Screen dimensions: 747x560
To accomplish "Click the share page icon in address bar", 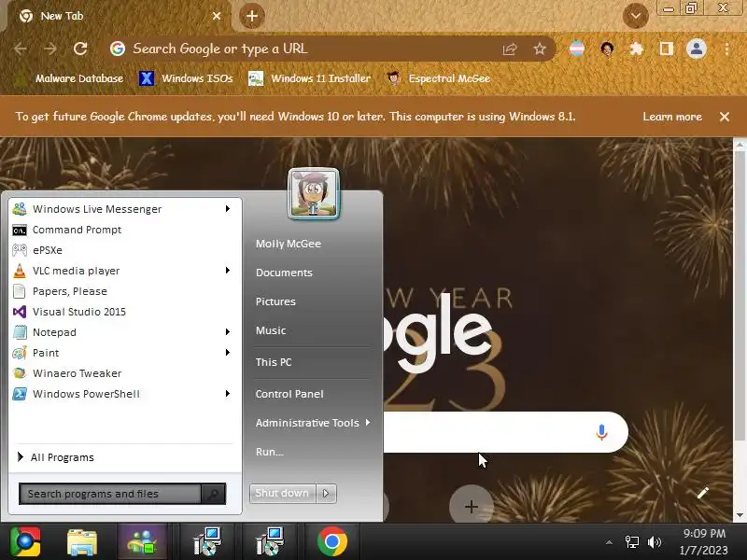I will coord(510,49).
